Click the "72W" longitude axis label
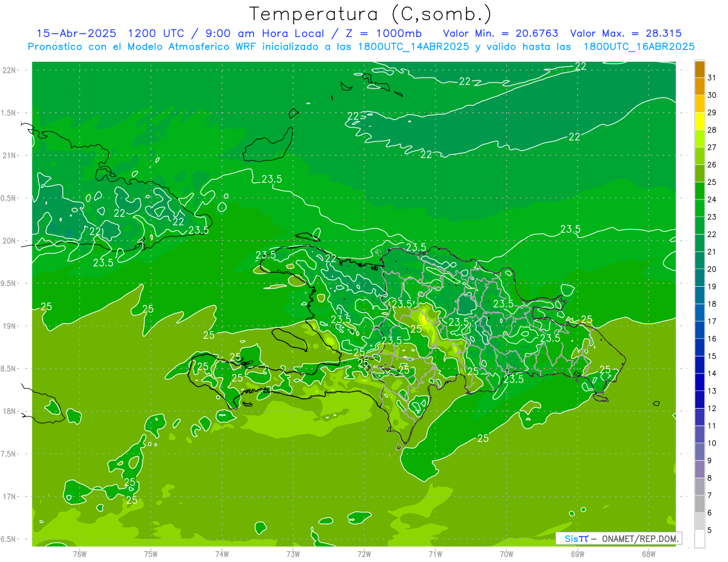The image size is (728, 562). pyautogui.click(x=364, y=553)
